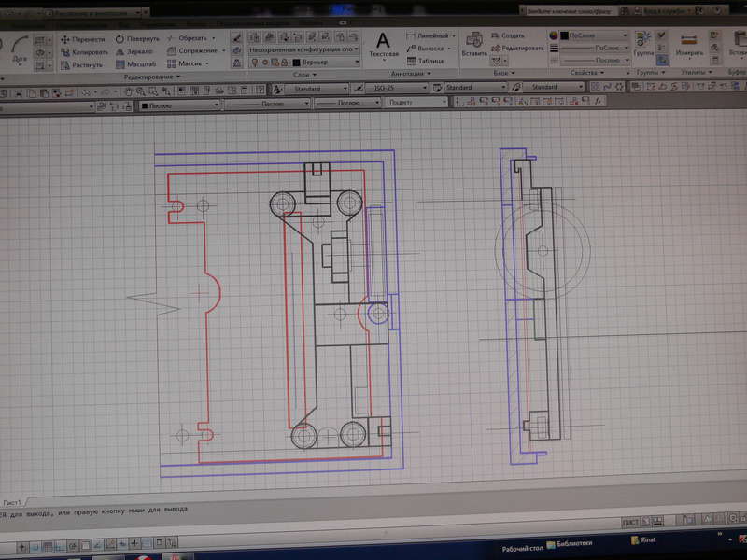
Task: Expand the Слои panel
Action: [x=304, y=75]
